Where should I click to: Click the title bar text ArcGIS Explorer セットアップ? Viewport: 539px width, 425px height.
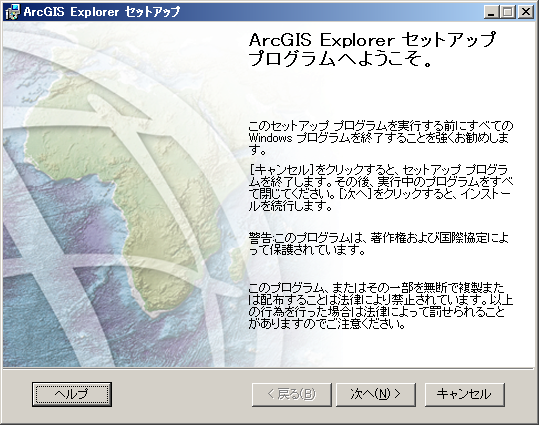coord(102,12)
